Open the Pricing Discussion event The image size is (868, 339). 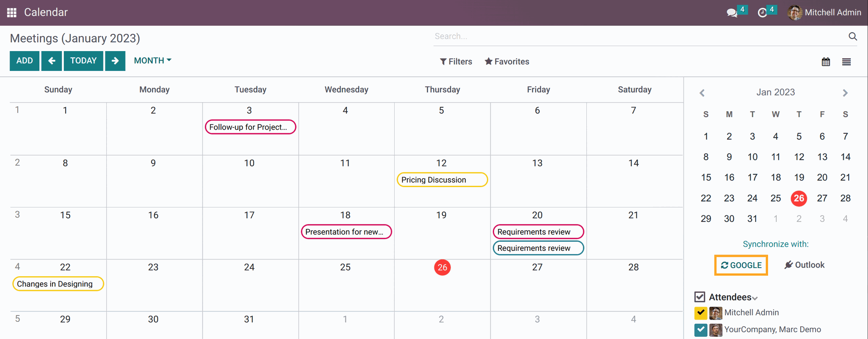coord(442,180)
